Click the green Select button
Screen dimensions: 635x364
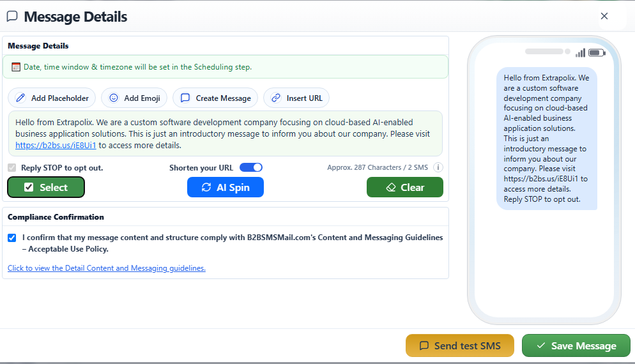tap(46, 187)
